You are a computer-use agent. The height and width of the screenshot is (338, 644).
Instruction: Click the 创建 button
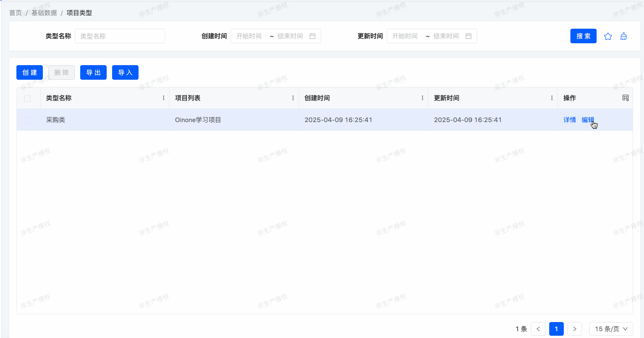pyautogui.click(x=30, y=72)
